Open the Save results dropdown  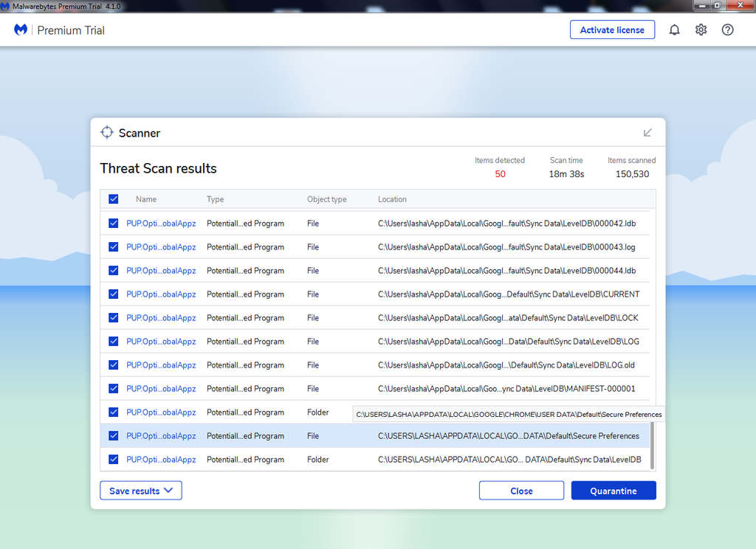(141, 491)
